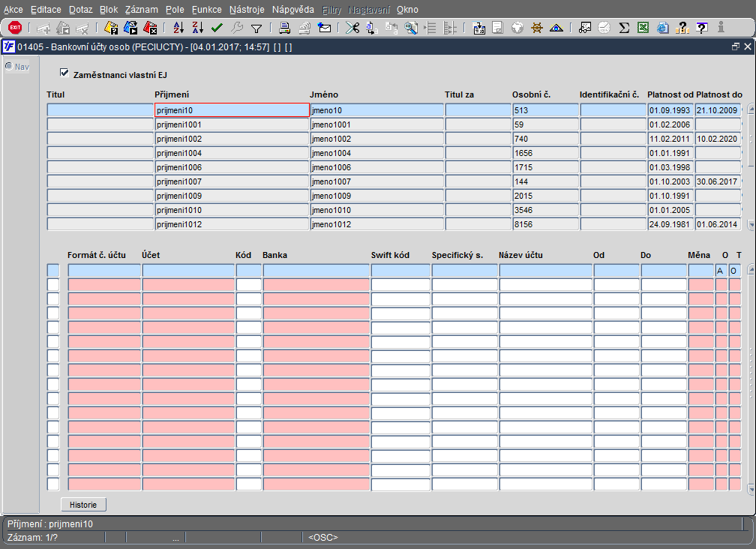The width and height of the screenshot is (756, 549).
Task: Click the scissors cut icon
Action: click(x=352, y=28)
